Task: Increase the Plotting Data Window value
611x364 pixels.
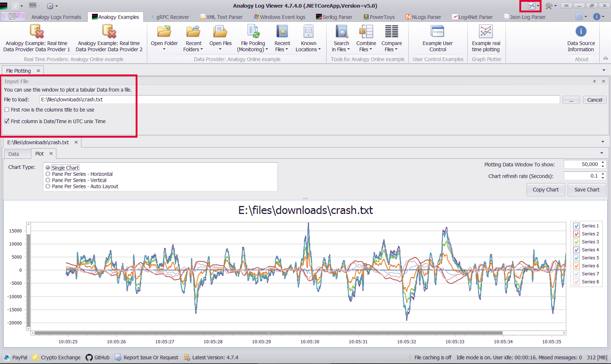Action: coord(603,162)
